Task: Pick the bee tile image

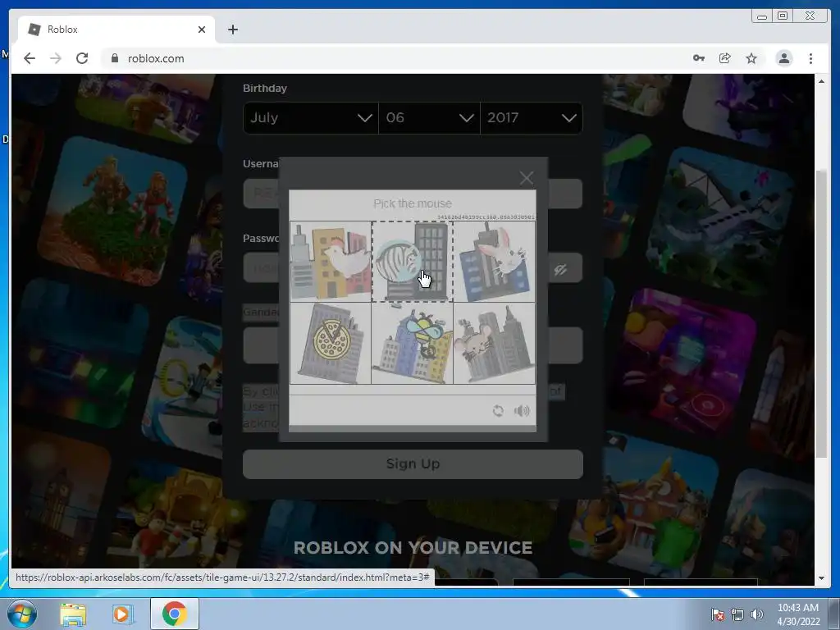Action: point(413,344)
